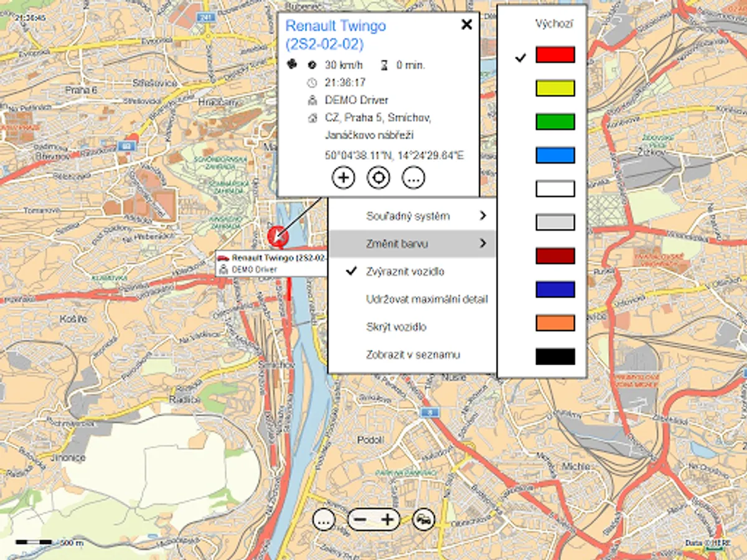Click the 21:36:17 timestamp in popup

point(345,82)
